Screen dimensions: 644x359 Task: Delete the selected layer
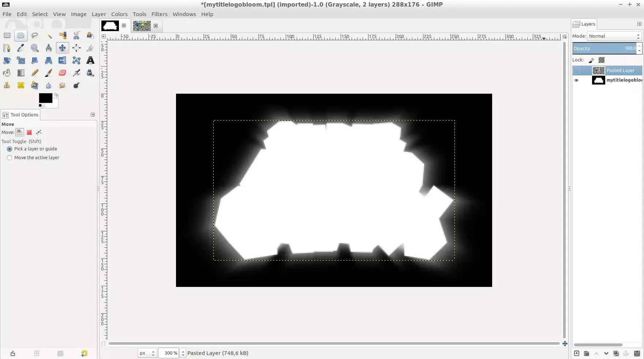click(637, 353)
